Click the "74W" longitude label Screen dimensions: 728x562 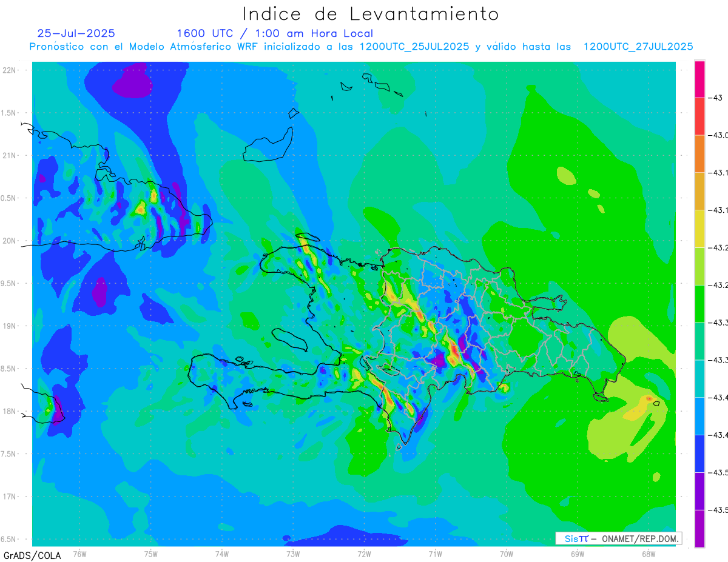(x=222, y=554)
